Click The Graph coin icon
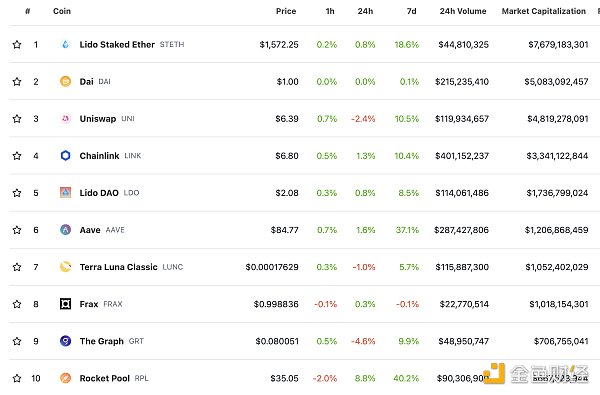The image size is (600, 395). coord(65,341)
